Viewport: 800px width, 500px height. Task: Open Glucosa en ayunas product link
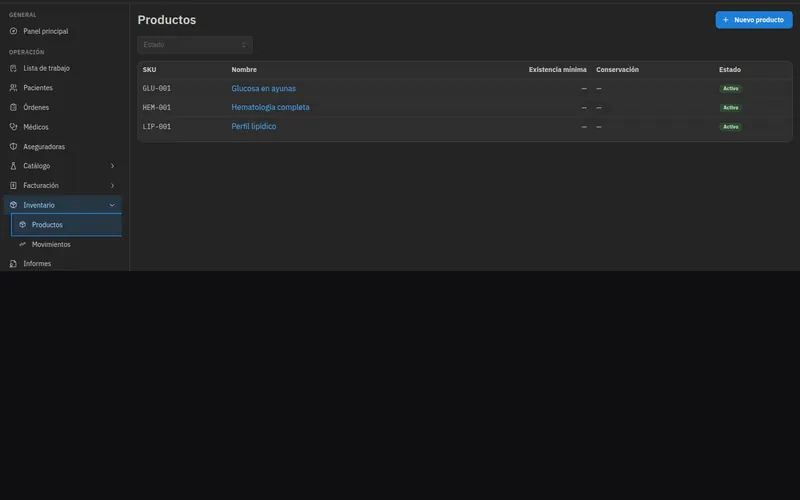(x=263, y=88)
